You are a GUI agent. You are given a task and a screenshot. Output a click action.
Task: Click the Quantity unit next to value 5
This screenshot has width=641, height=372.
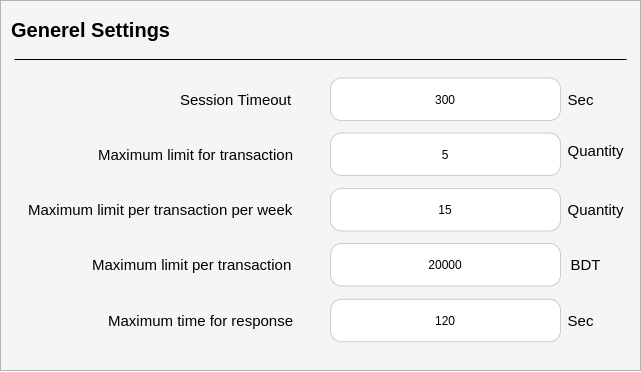595,152
